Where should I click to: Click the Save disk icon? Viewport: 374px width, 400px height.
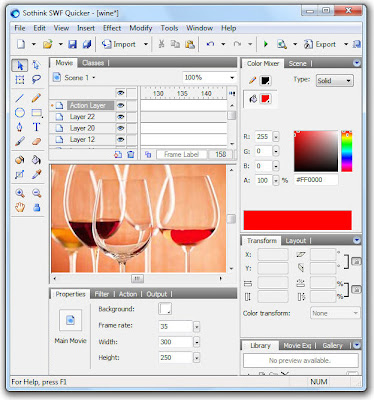tap(72, 44)
